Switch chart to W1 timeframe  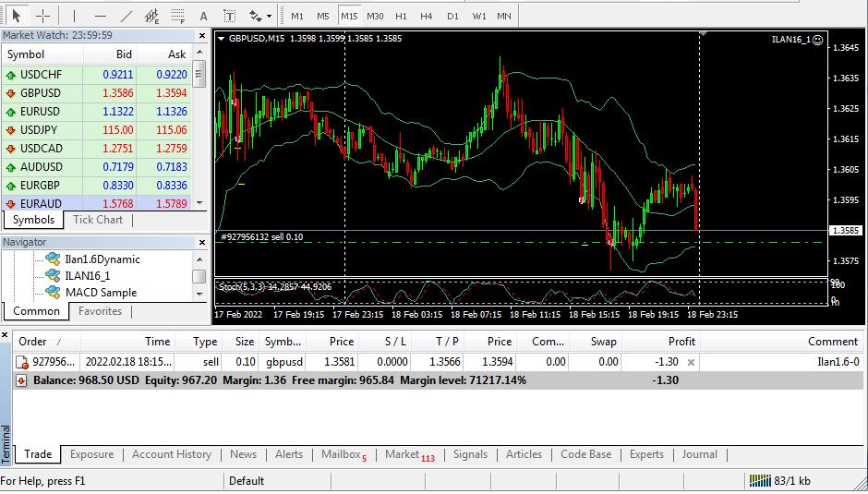point(479,16)
